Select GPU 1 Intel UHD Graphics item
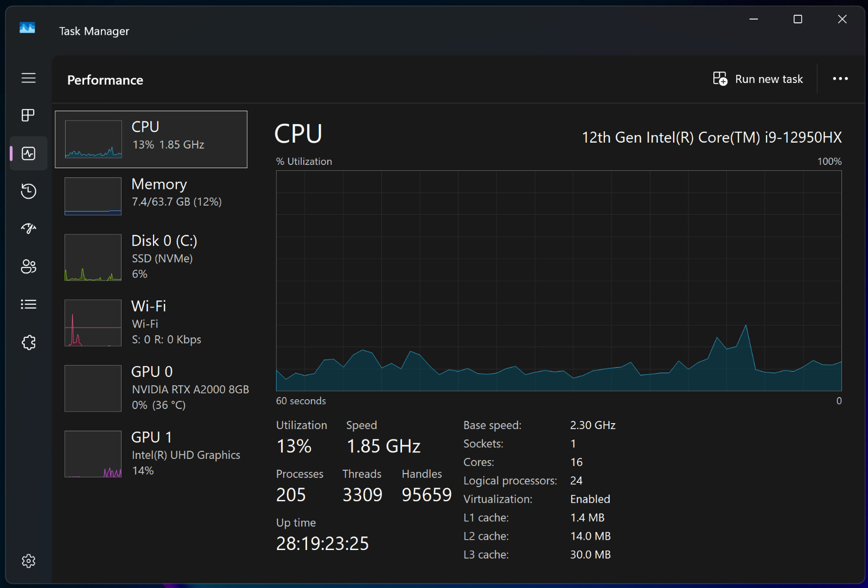 point(151,454)
